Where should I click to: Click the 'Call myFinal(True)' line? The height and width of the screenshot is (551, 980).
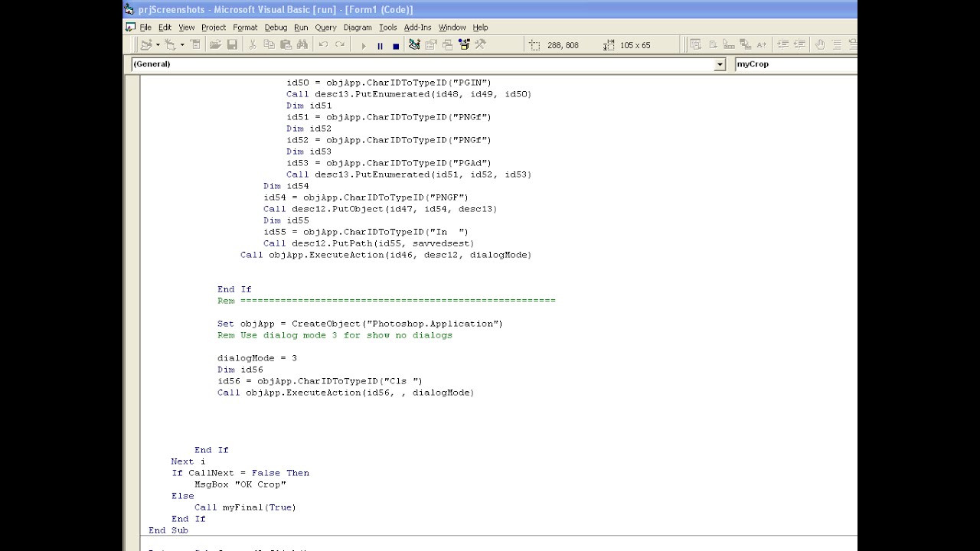(245, 507)
